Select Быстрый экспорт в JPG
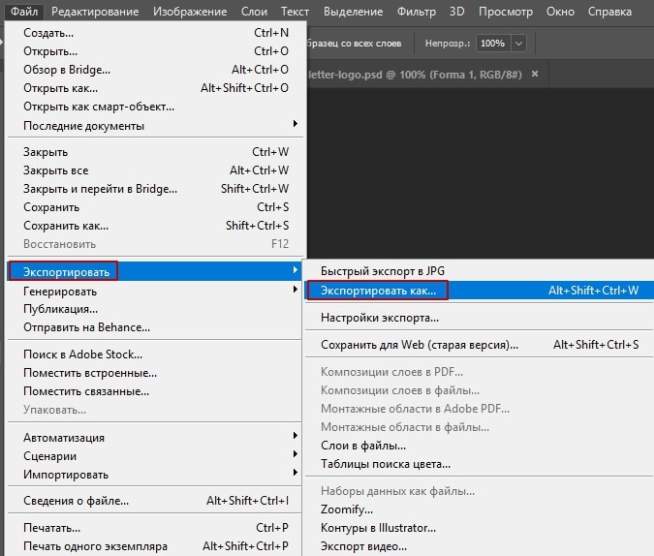654x556 pixels. [480, 271]
